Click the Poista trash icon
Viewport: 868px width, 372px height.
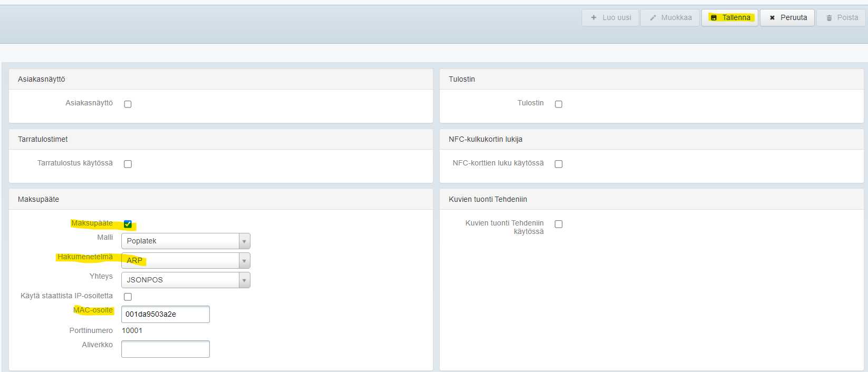829,18
